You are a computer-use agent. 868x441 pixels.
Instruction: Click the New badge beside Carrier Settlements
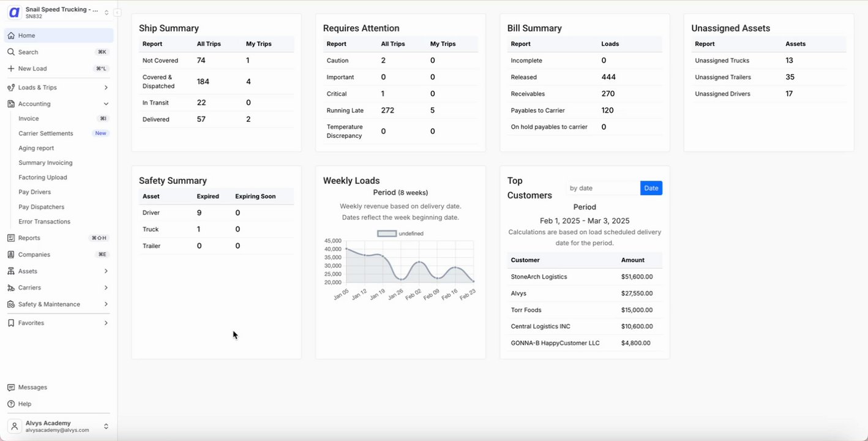coord(100,134)
